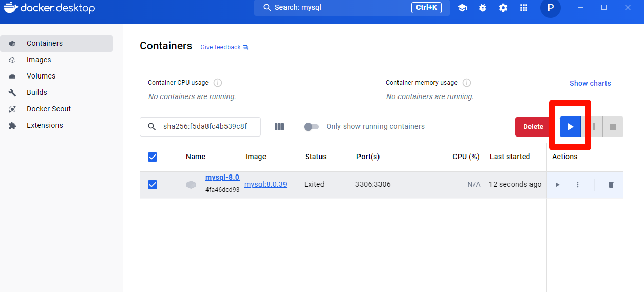644x292 pixels.
Task: Click the red Delete button
Action: [x=533, y=127]
